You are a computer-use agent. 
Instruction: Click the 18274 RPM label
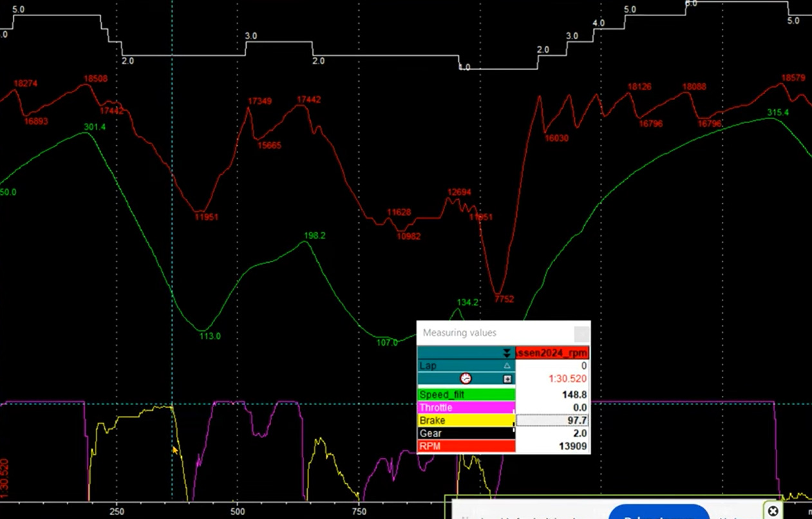point(26,83)
